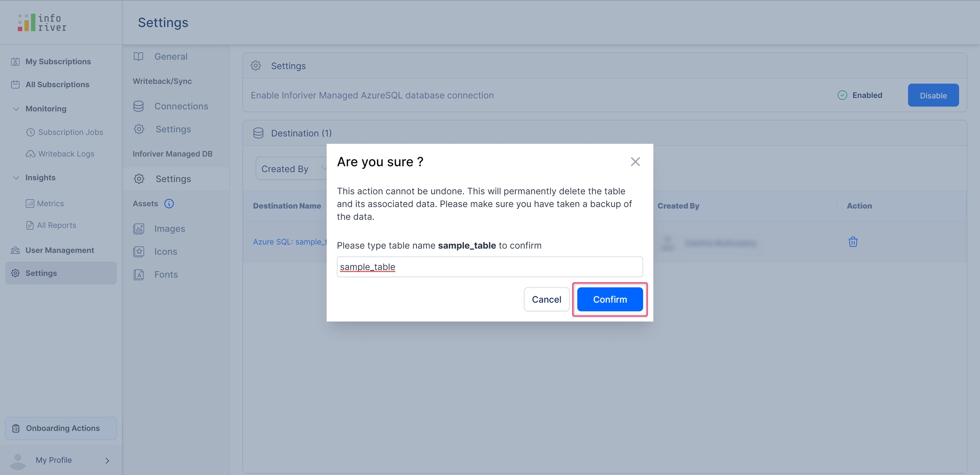Open Writeback Logs page
Screen dimensions: 980x475
[66, 154]
